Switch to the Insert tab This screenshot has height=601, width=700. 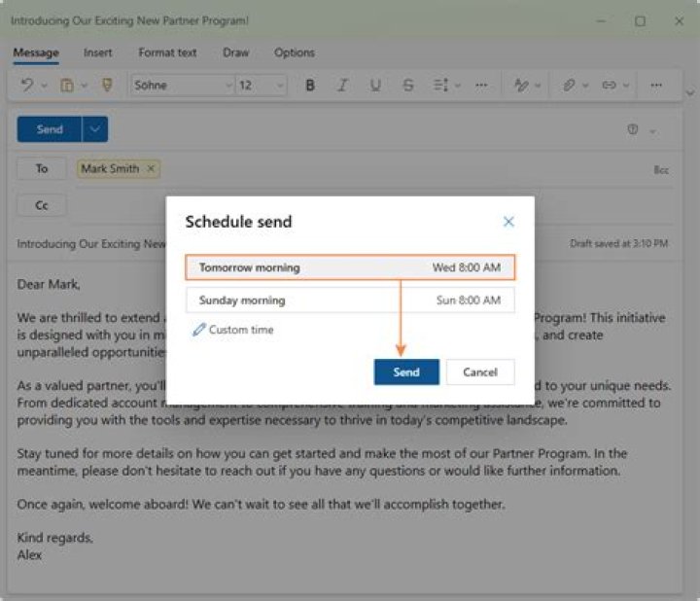[x=97, y=53]
